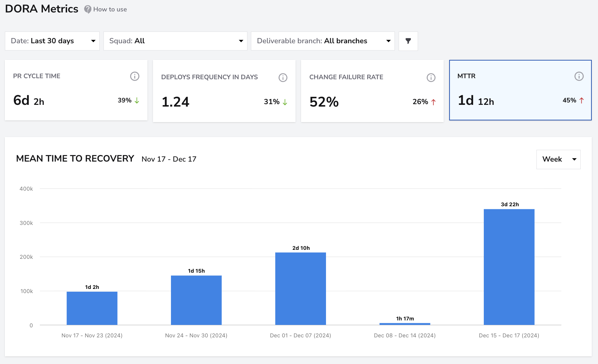Viewport: 598px width, 364px height.
Task: Click the Dec 15 - Dec 17 bar
Action: 509,267
